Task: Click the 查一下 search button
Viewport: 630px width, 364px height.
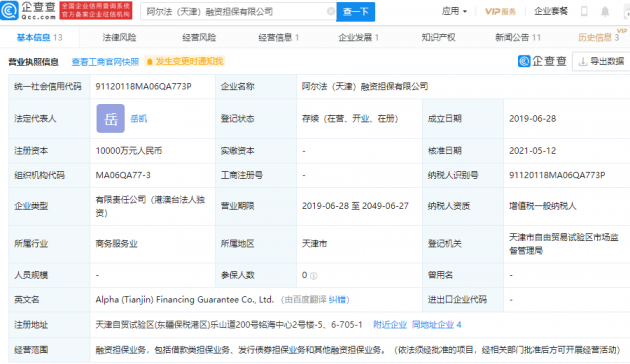Action: [x=356, y=12]
